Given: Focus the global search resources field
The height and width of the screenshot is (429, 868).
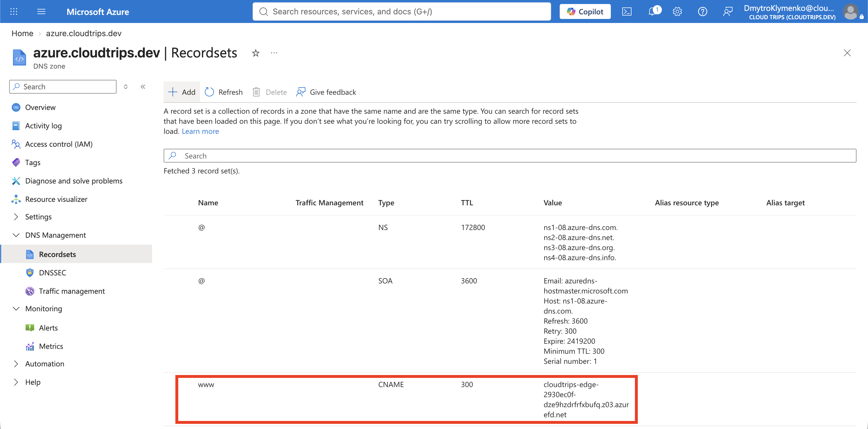Looking at the screenshot, I should tap(402, 11).
